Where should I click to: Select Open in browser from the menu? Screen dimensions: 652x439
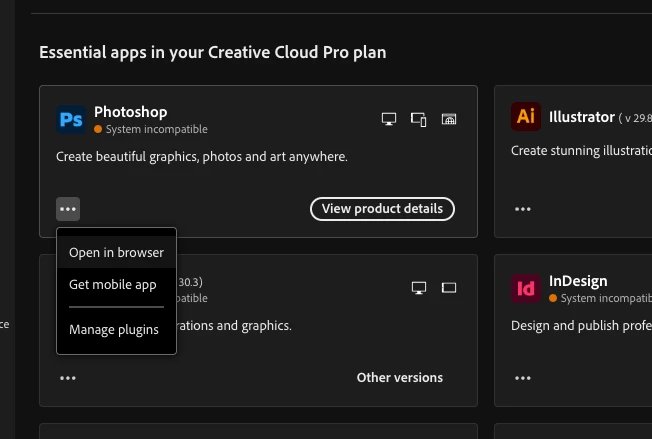(116, 252)
